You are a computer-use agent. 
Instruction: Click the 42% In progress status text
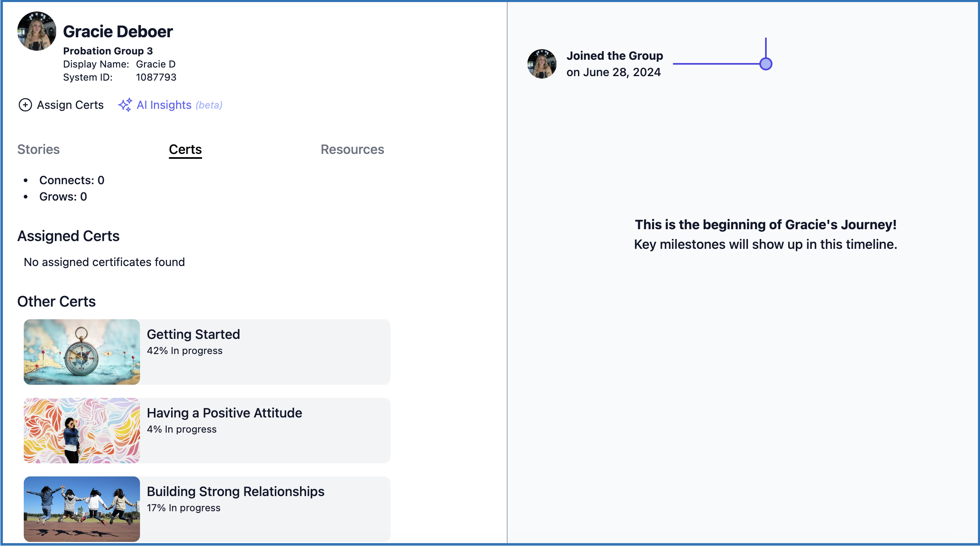185,351
